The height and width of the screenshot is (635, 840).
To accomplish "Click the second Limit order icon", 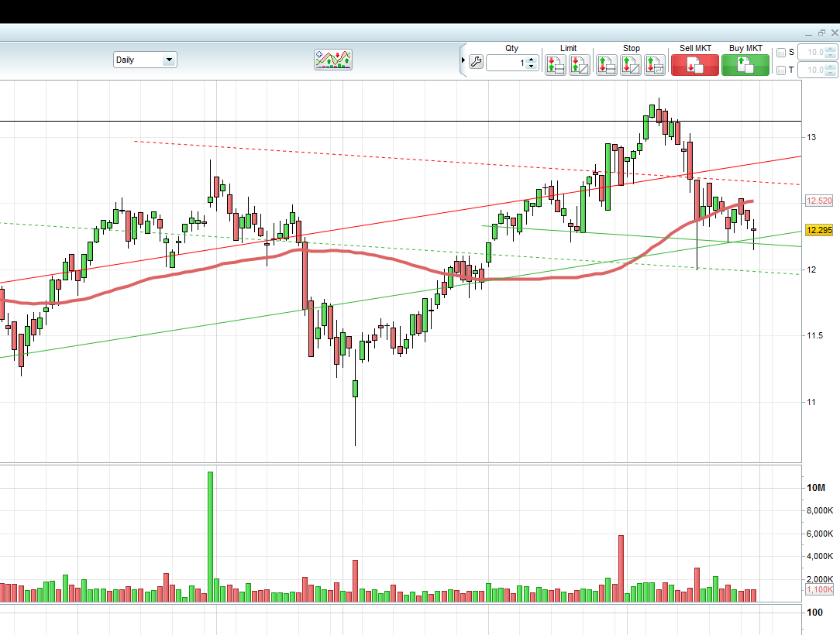I will [580, 65].
